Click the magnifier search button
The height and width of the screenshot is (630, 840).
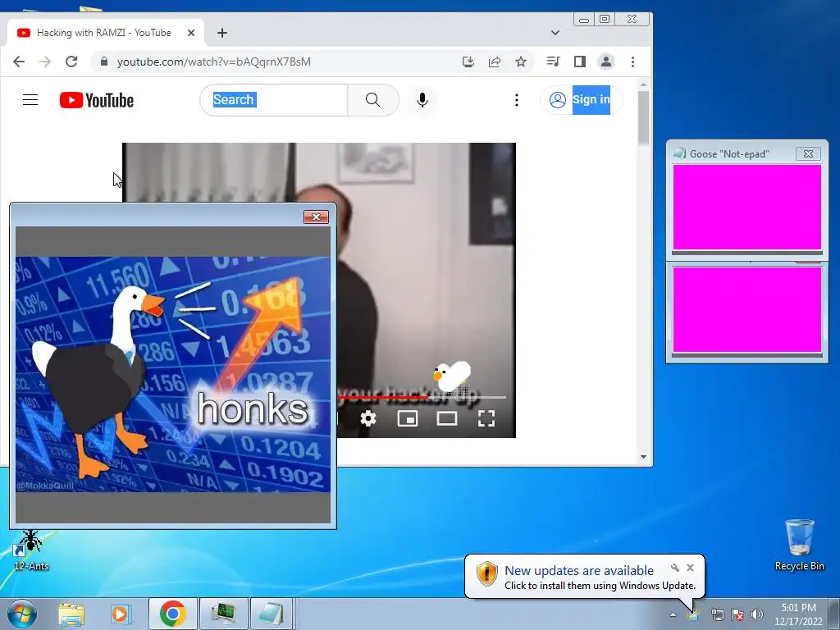tap(373, 99)
